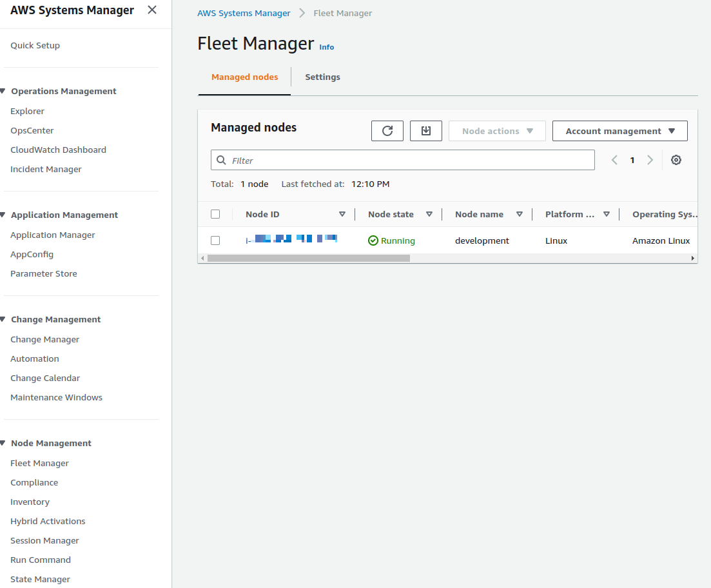711x588 pixels.
Task: Sort by Node state column arrow
Action: coord(429,214)
